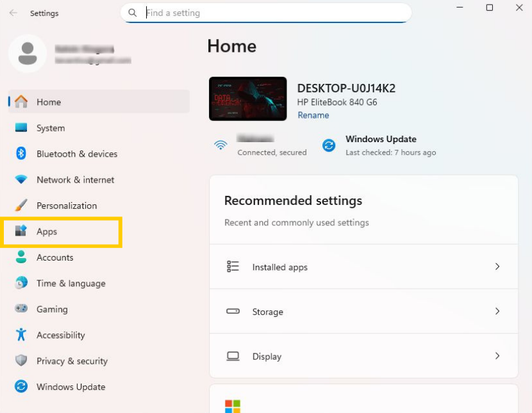This screenshot has width=532, height=413.
Task: Click the Accounts person icon
Action: pyautogui.click(x=21, y=257)
